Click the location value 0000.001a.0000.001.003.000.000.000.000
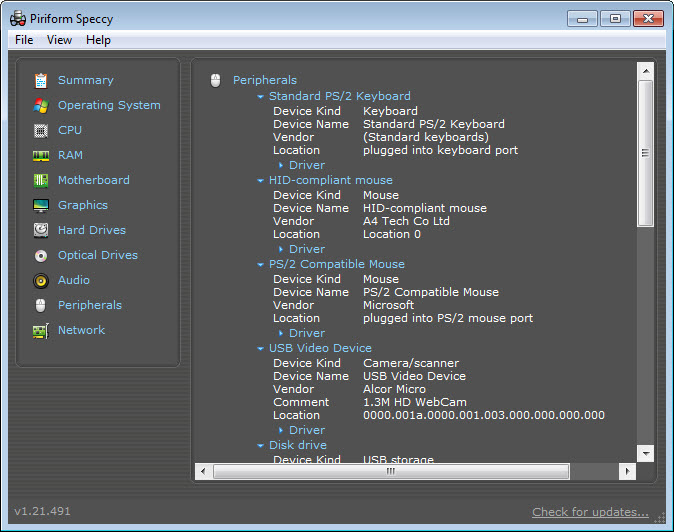Image resolution: width=674 pixels, height=532 pixels. (484, 416)
